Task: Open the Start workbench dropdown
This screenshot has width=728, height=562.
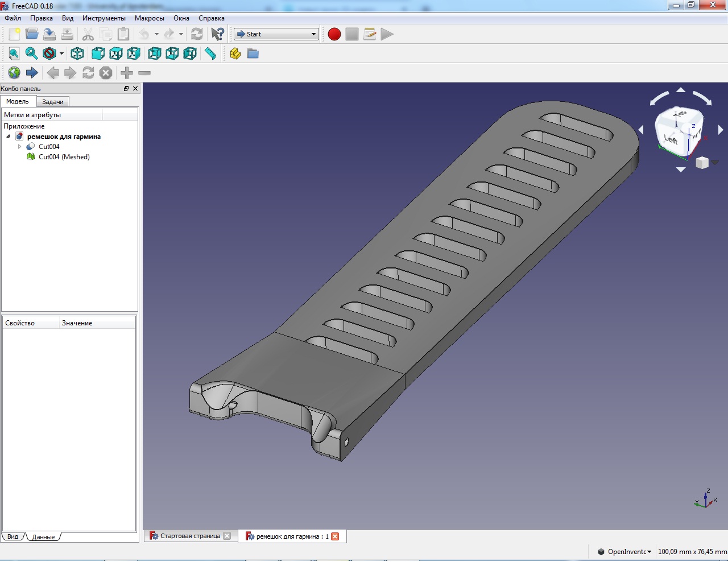Action: [x=276, y=34]
